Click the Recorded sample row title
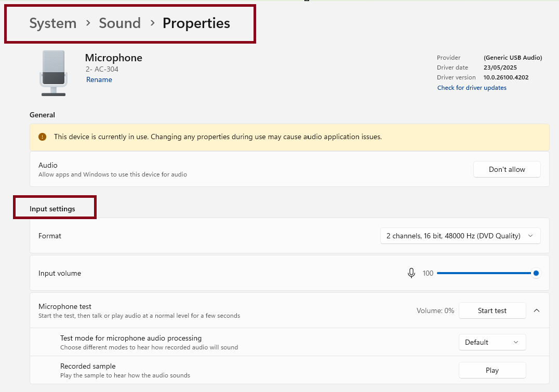This screenshot has width=559, height=392. tap(88, 367)
